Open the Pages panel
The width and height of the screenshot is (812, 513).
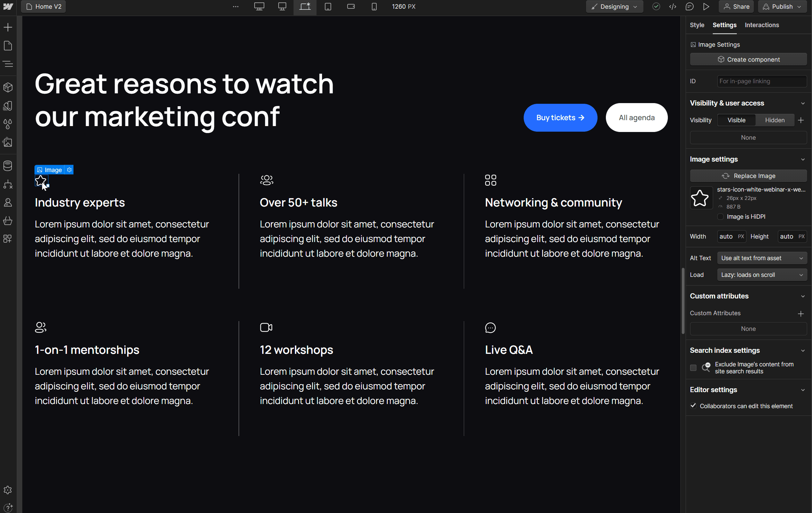8,46
